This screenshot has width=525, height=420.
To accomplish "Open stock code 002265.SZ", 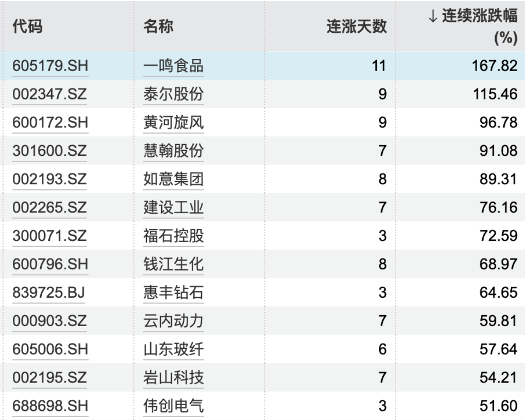I will click(x=50, y=207).
